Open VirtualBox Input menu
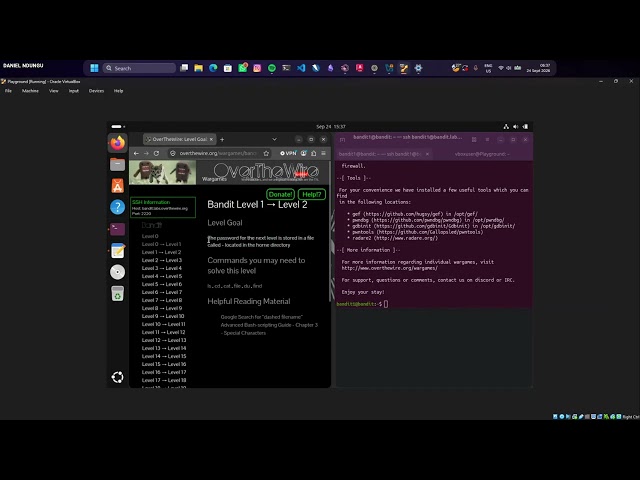This screenshot has width=640, height=480. pyautogui.click(x=73, y=91)
